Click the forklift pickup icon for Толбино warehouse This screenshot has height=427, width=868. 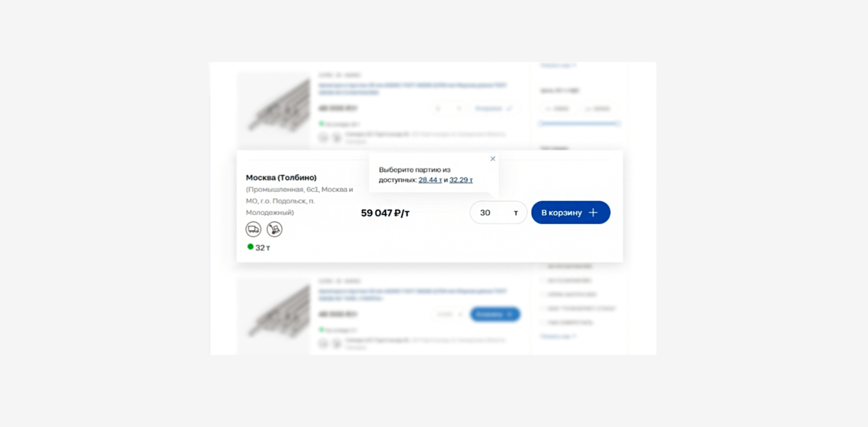pyautogui.click(x=275, y=229)
